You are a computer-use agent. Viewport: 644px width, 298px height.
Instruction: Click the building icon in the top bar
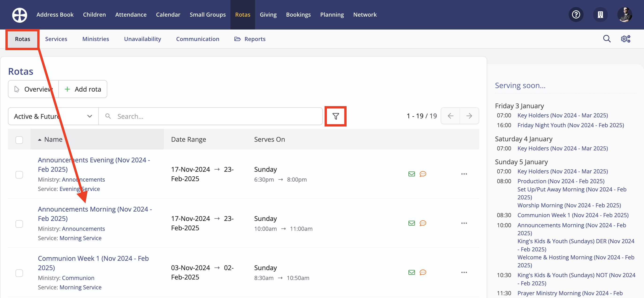click(x=600, y=15)
